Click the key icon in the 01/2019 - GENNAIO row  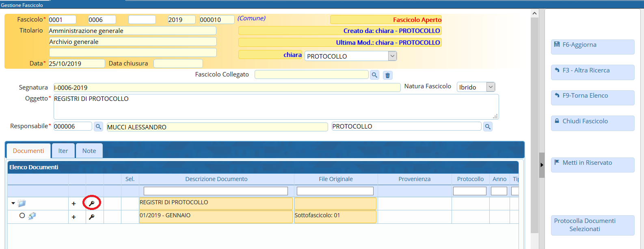(92, 217)
